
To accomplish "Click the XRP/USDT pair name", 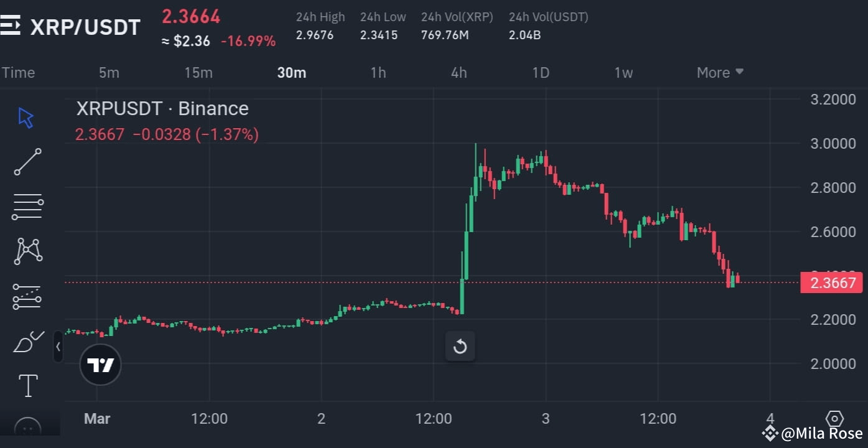I will [x=85, y=27].
